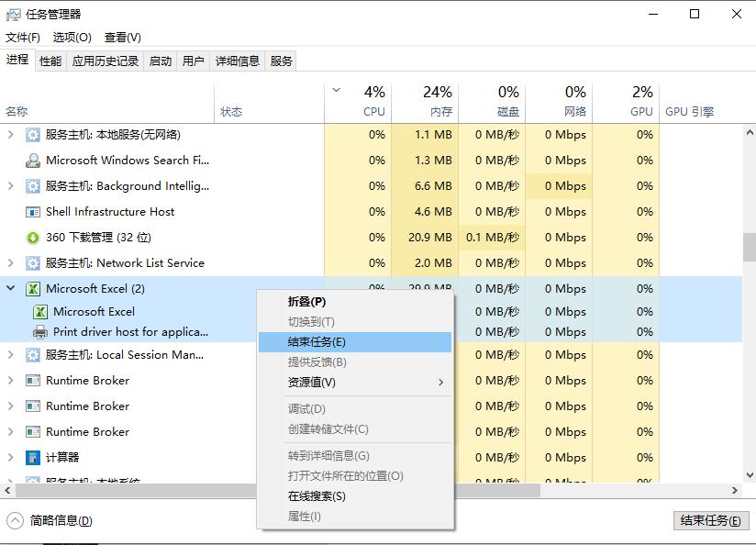Click the 6.6 MB memory value
The image size is (756, 545).
coord(433,185)
